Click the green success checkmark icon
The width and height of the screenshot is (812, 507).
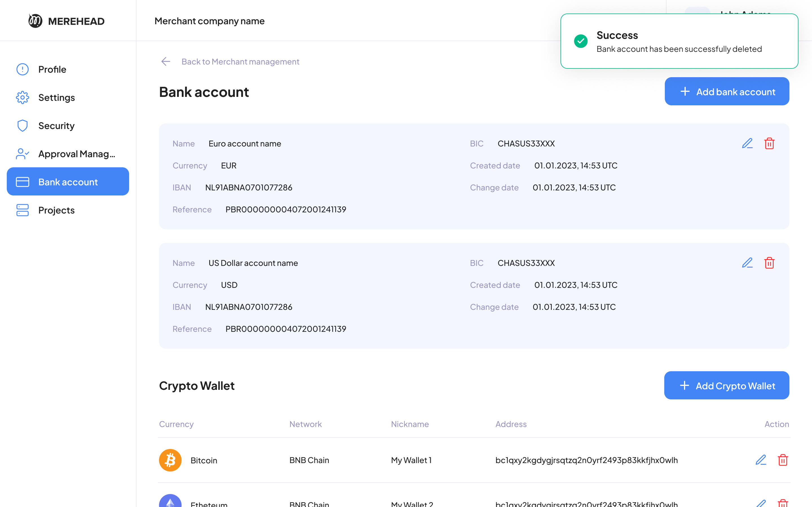(581, 41)
